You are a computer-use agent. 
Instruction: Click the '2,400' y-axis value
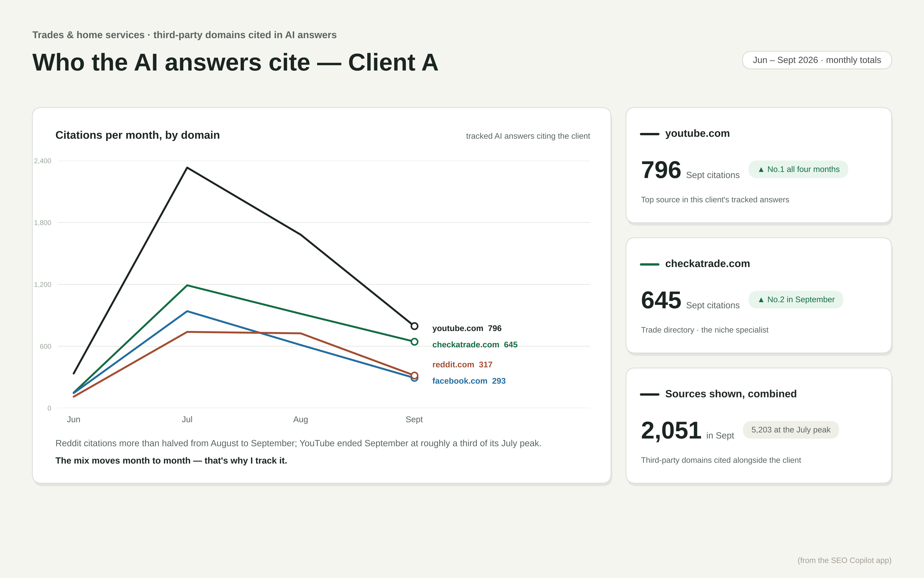pyautogui.click(x=42, y=161)
